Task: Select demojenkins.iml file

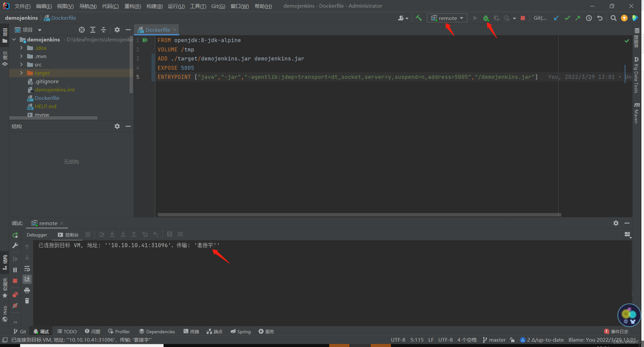Action: click(x=54, y=90)
